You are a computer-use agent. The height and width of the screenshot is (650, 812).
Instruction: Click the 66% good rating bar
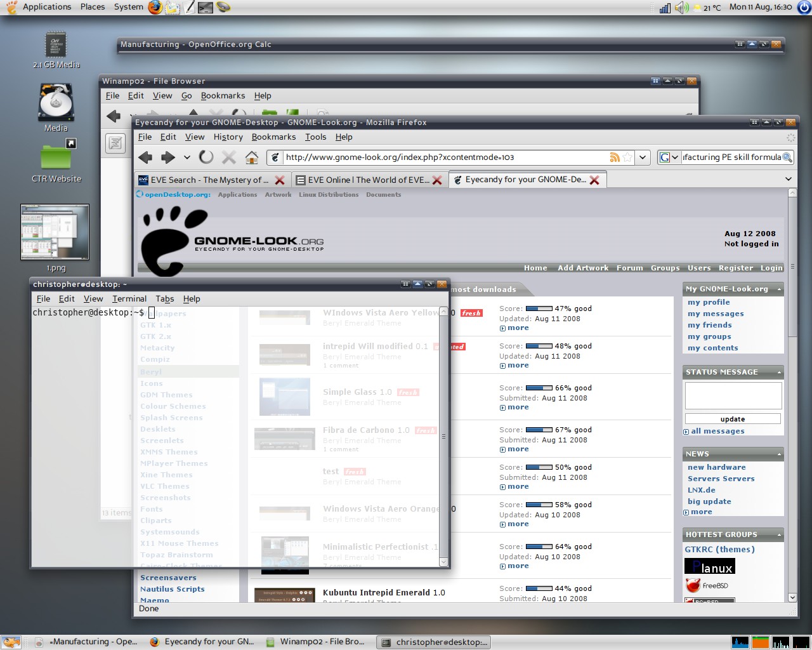click(539, 388)
